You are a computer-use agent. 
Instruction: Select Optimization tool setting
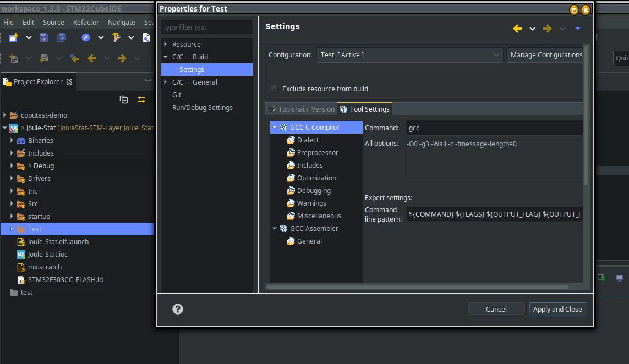(316, 178)
